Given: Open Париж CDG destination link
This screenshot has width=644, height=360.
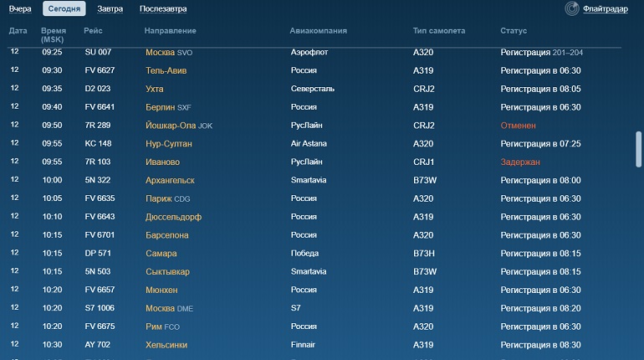Looking at the screenshot, I should pyautogui.click(x=168, y=198).
